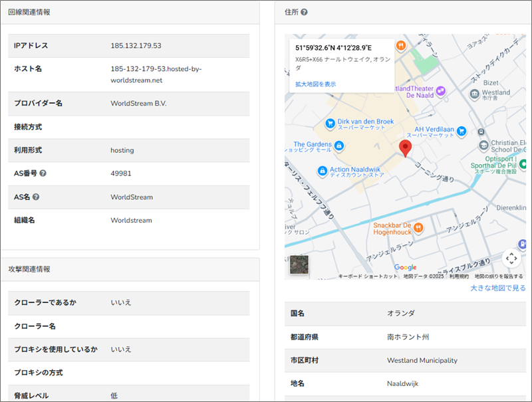Image resolution: width=532 pixels, height=402 pixels.
Task: Click キーボード ショートカット on map footer
Action: (368, 276)
